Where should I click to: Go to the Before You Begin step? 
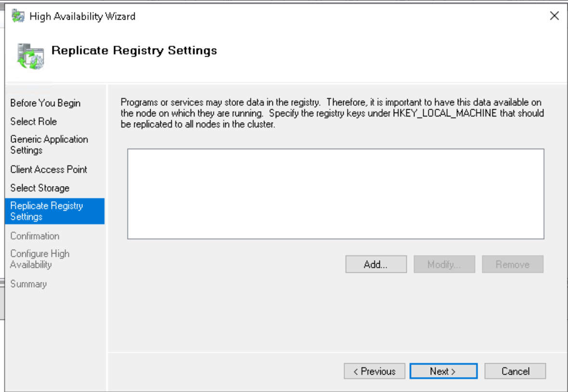pos(45,103)
